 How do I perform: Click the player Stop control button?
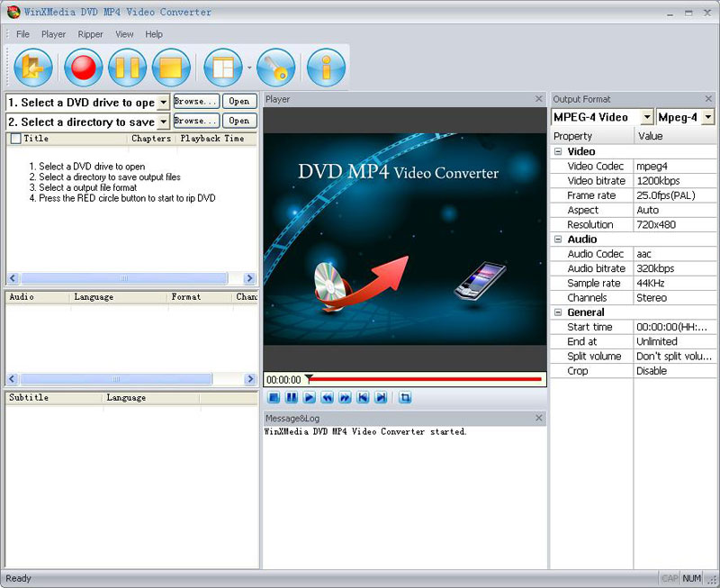274,397
